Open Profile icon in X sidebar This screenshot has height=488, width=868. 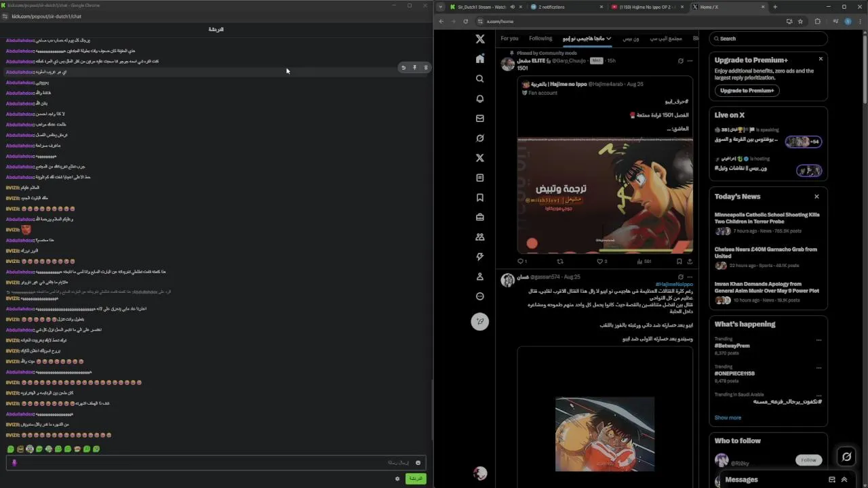click(479, 277)
